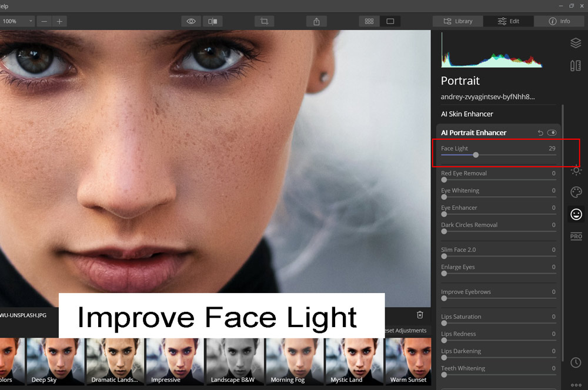Viewport: 588px width, 390px height.
Task: Click the Reset Adjustments button
Action: (406, 331)
